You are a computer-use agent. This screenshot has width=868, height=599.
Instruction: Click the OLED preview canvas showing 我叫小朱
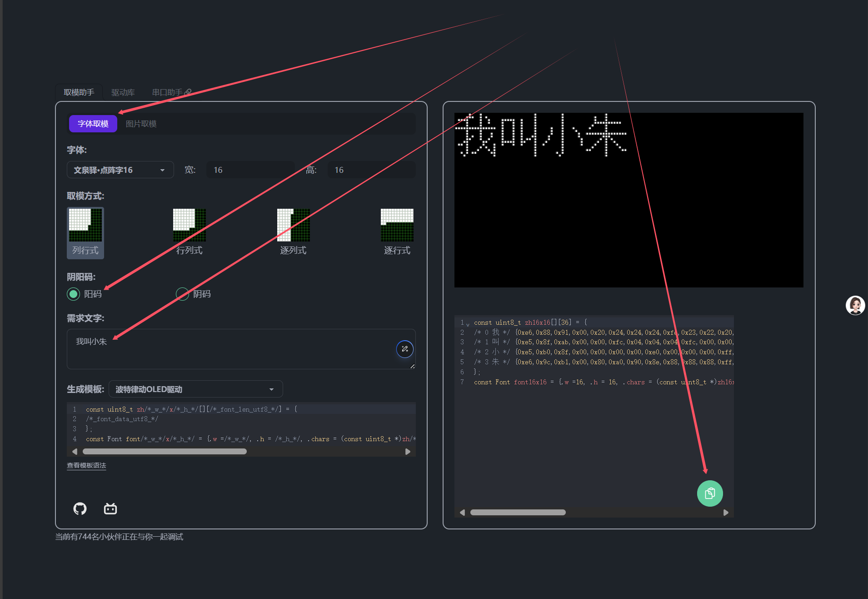tap(629, 200)
